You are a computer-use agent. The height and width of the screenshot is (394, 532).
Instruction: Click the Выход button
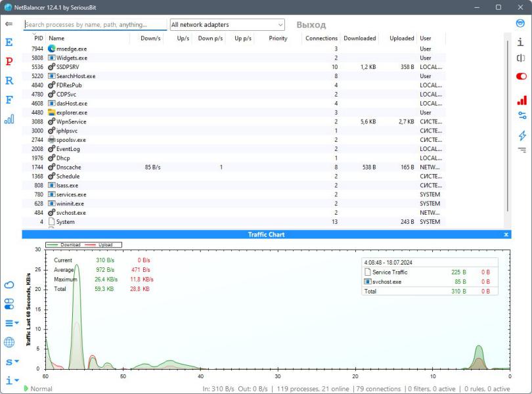point(311,25)
